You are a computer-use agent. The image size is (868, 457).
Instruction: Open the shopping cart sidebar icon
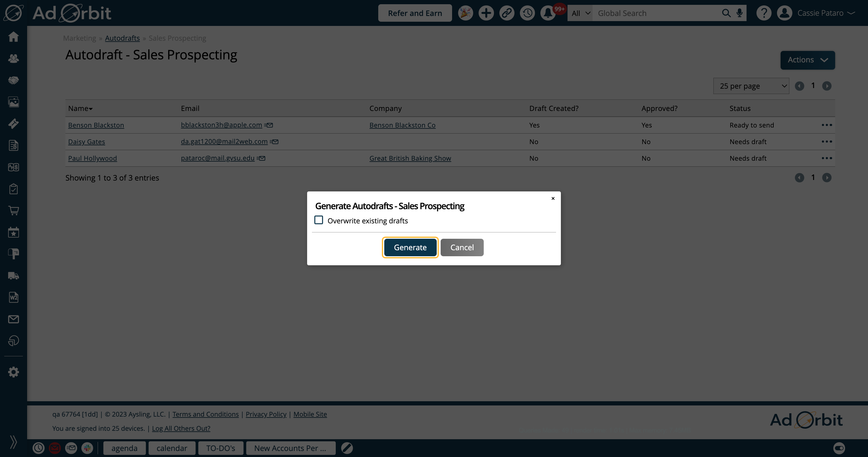point(14,211)
